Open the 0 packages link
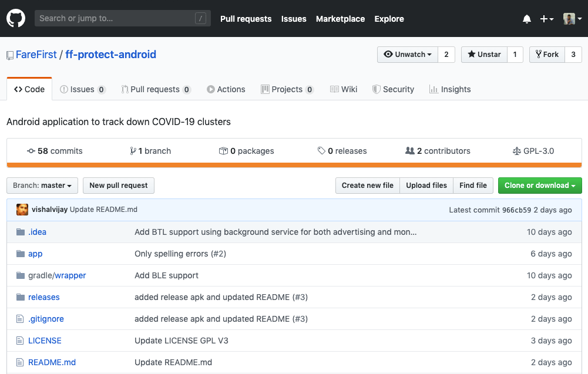The height and width of the screenshot is (374, 588). tap(246, 151)
